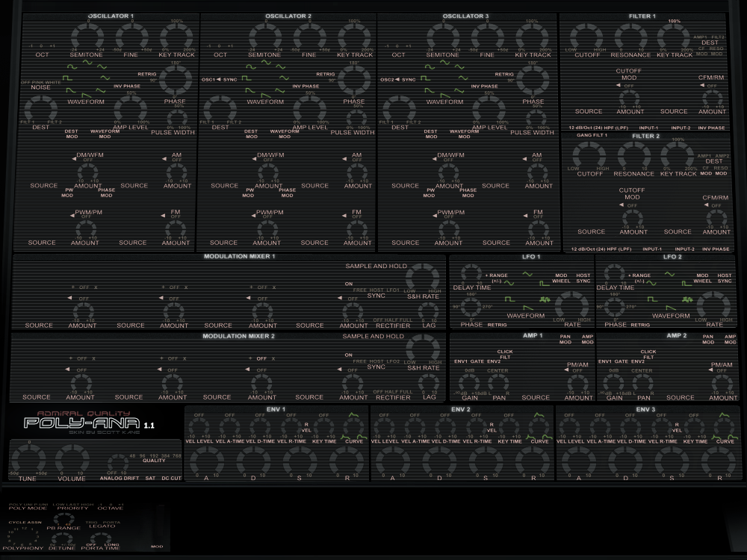Select the top curve shape in ENV 2
This screenshot has height=560, width=747.
click(x=539, y=415)
